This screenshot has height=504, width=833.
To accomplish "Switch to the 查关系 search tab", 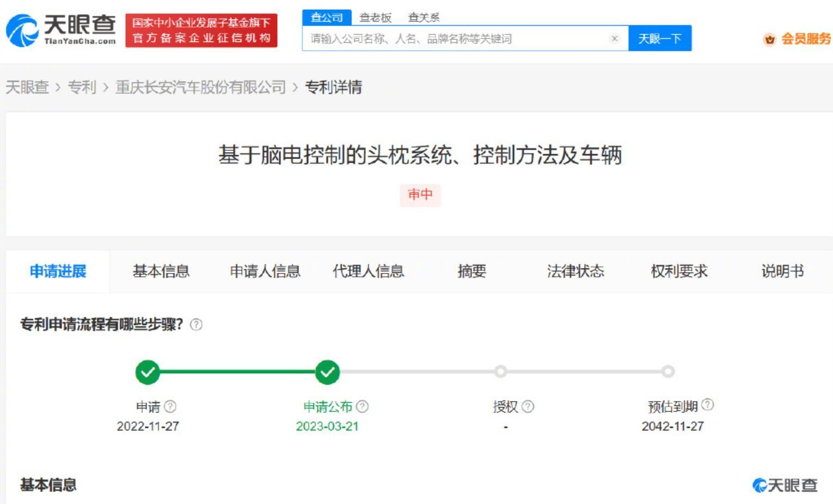I will tap(424, 17).
